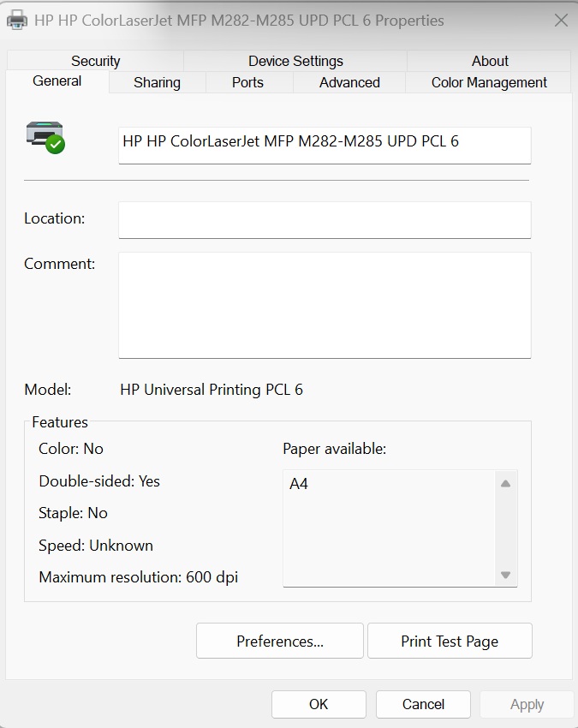This screenshot has height=728, width=578.
Task: Open the About tab
Action: [490, 61]
